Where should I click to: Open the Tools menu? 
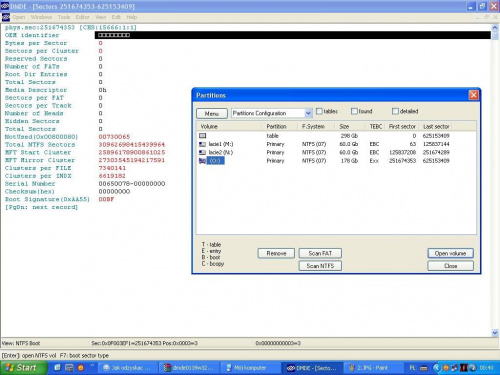click(x=64, y=17)
